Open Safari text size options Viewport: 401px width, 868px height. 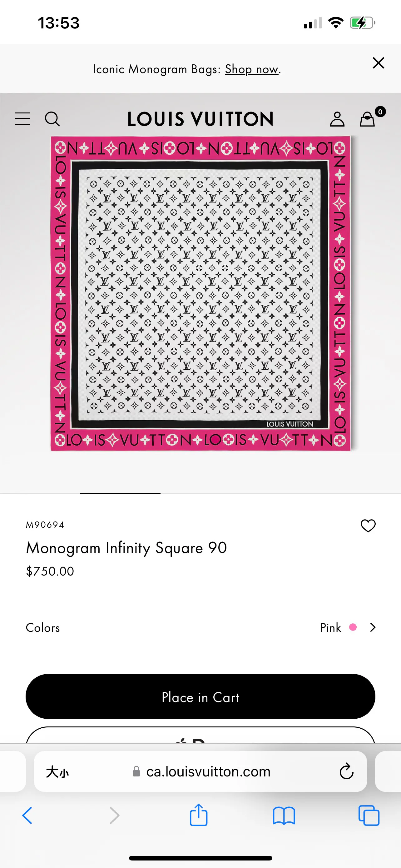(x=57, y=772)
